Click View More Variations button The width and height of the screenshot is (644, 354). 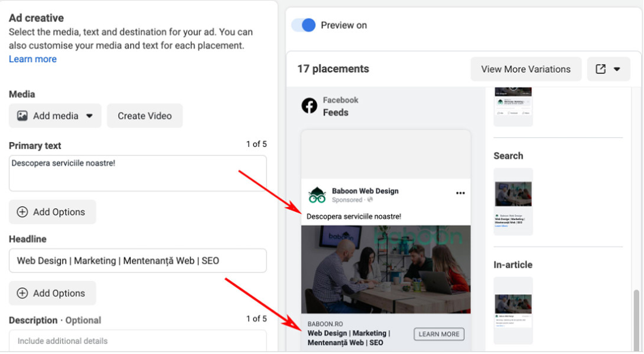525,69
